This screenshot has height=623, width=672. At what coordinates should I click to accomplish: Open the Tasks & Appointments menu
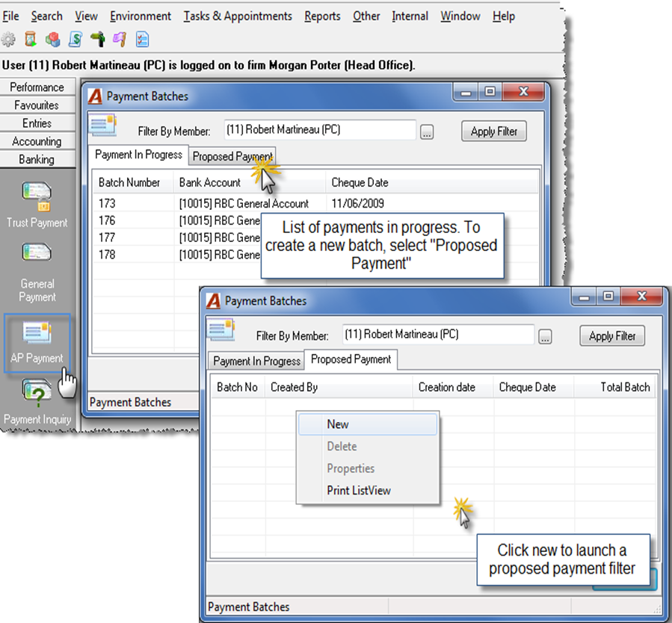tap(238, 16)
